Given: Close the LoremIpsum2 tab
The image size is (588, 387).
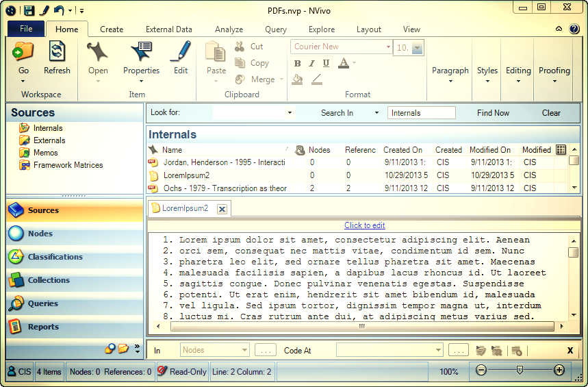Looking at the screenshot, I should [x=222, y=209].
